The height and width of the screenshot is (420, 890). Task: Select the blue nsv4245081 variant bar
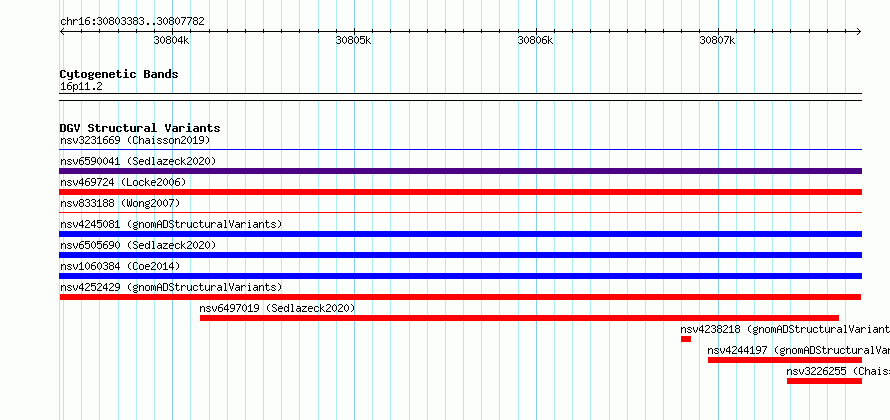point(461,234)
